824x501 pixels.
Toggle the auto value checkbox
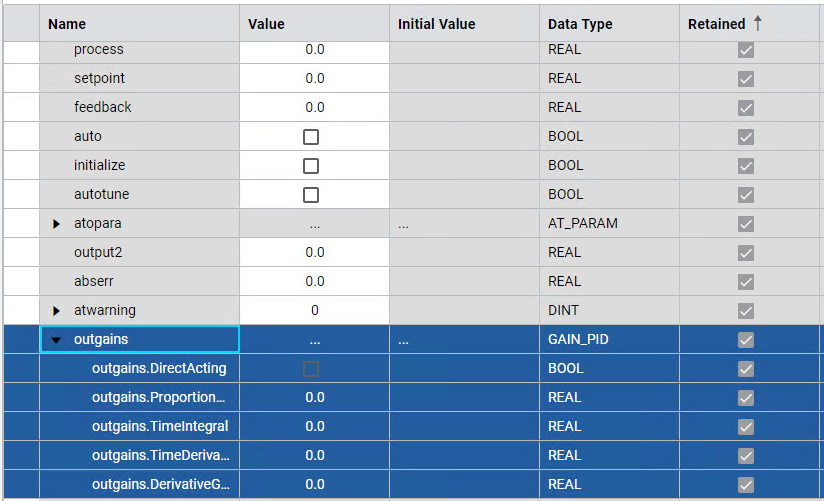[311, 137]
